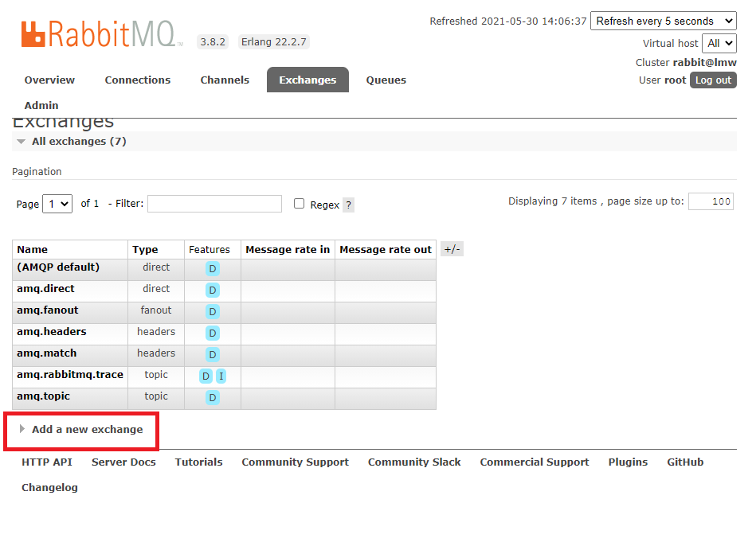Open the amq.direct exchange
The image size is (756, 550).
tap(45, 288)
